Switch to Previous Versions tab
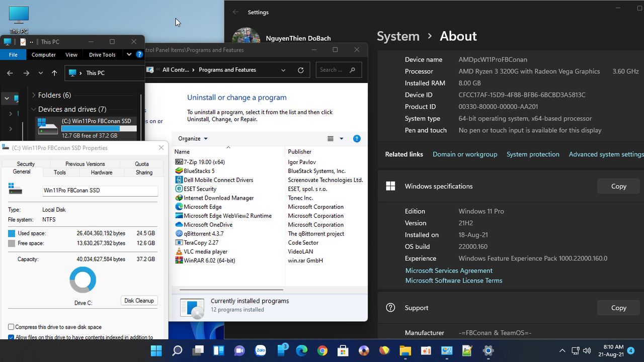This screenshot has width=644, height=362. [x=85, y=164]
